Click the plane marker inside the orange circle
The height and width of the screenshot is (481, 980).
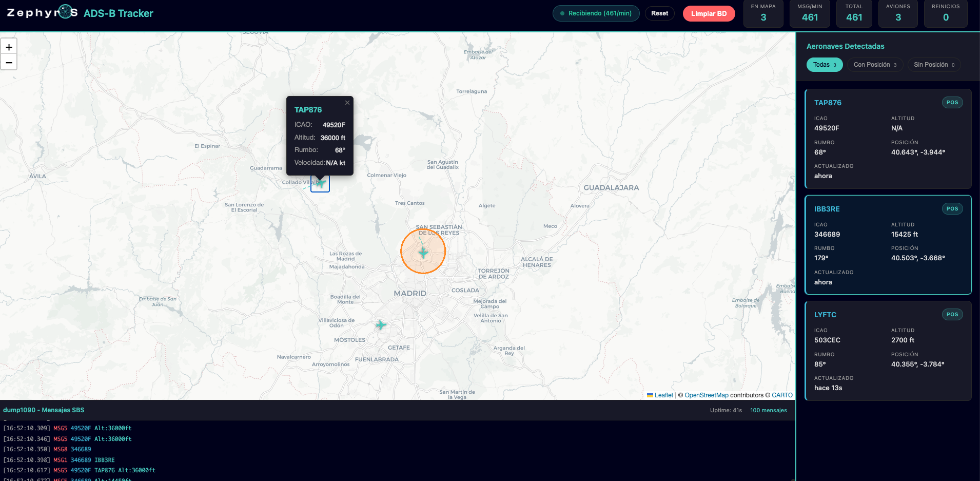click(x=422, y=252)
